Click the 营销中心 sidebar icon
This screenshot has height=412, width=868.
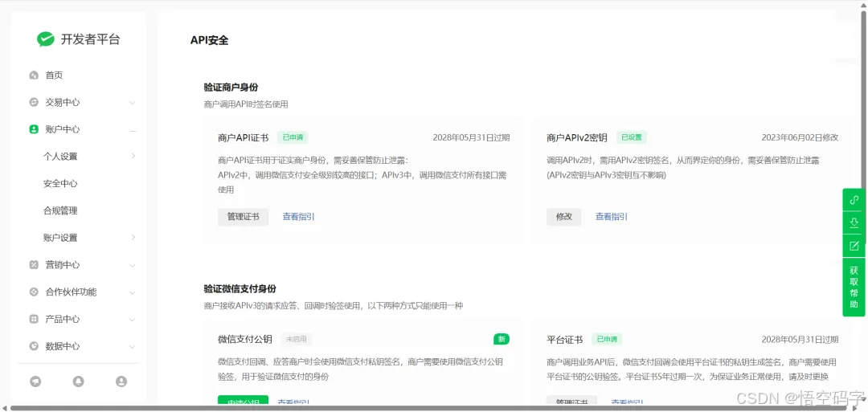click(34, 265)
